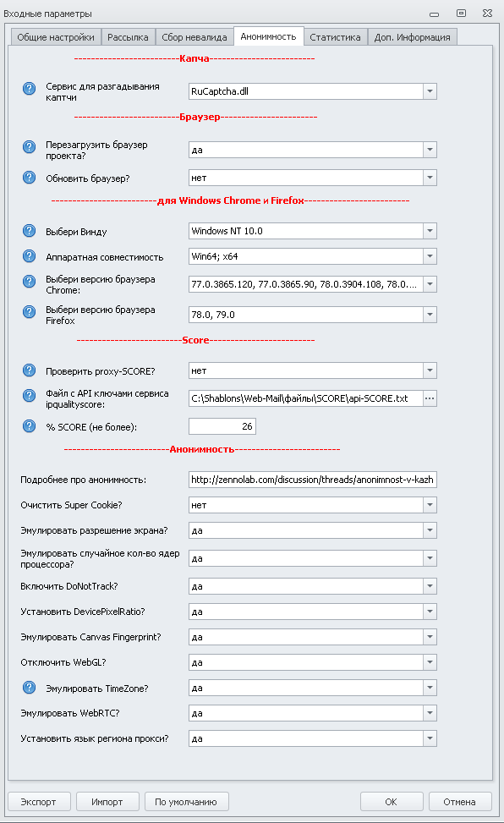Click the По умолчанию button
This screenshot has width=504, height=823.
186,802
